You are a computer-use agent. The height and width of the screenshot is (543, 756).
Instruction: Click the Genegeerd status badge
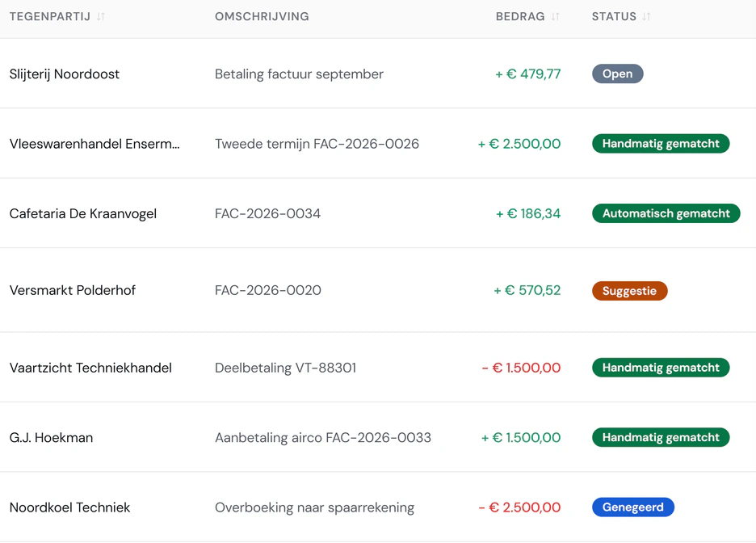point(633,507)
